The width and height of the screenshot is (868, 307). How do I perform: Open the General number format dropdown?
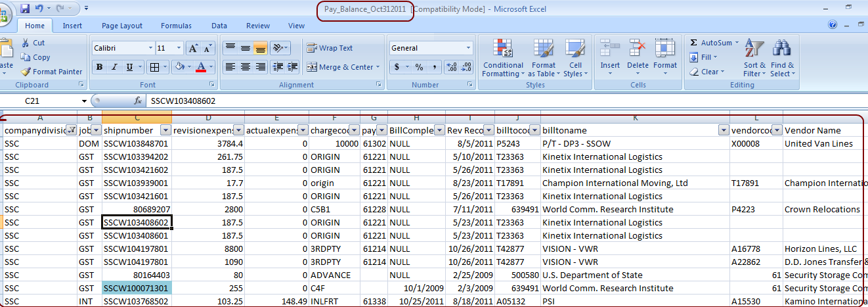point(468,48)
